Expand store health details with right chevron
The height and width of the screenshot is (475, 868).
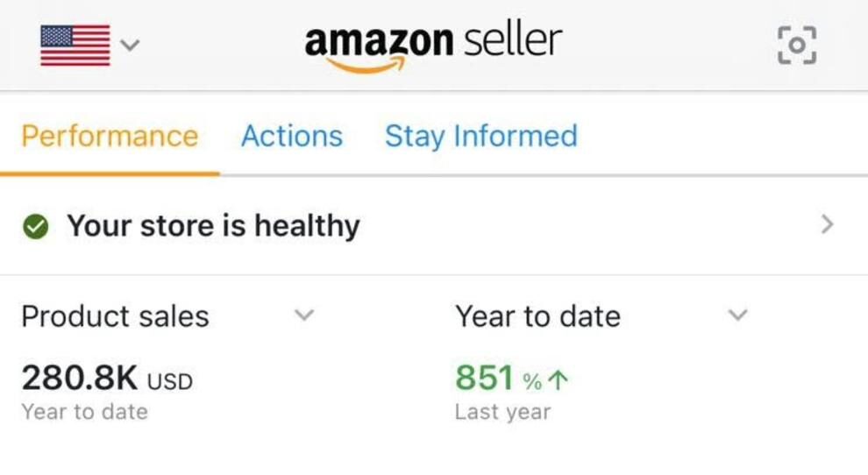826,225
